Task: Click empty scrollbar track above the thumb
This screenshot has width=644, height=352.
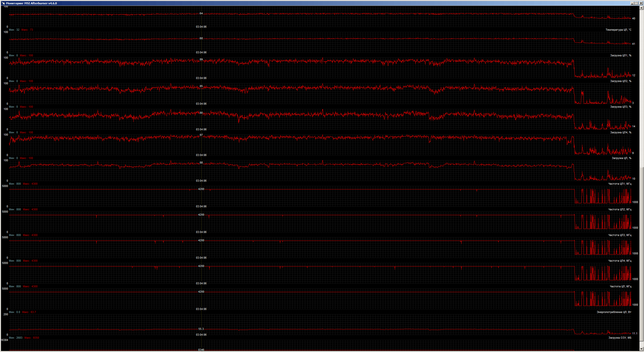Action: coord(641,88)
